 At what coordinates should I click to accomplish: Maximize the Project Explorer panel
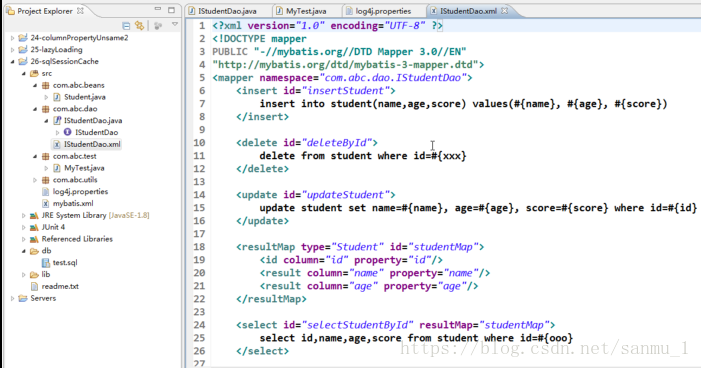(171, 9)
